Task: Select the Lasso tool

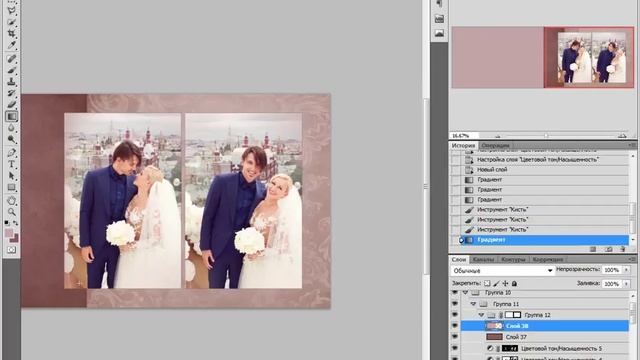Action: (x=11, y=10)
